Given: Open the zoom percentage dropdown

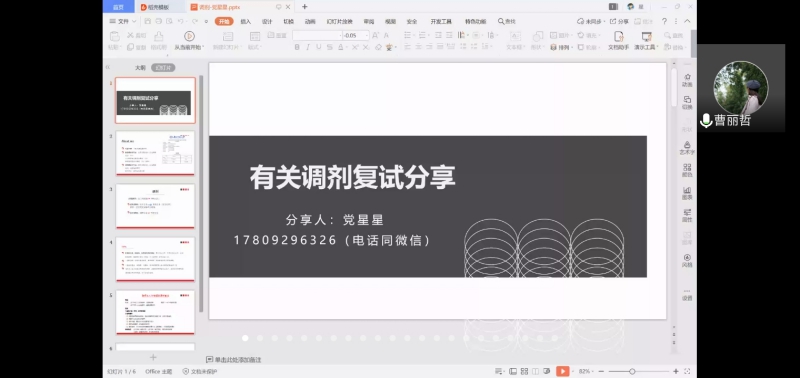Looking at the screenshot, I should pyautogui.click(x=587, y=371).
